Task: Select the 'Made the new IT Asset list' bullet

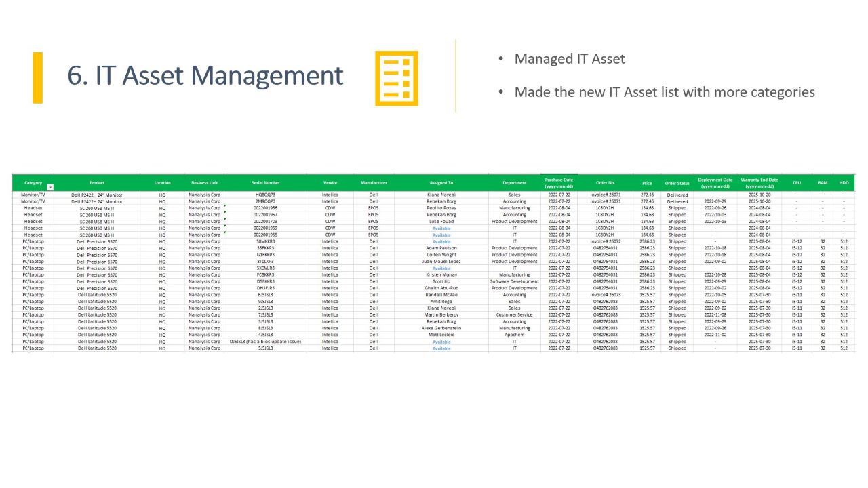Action: click(x=665, y=91)
